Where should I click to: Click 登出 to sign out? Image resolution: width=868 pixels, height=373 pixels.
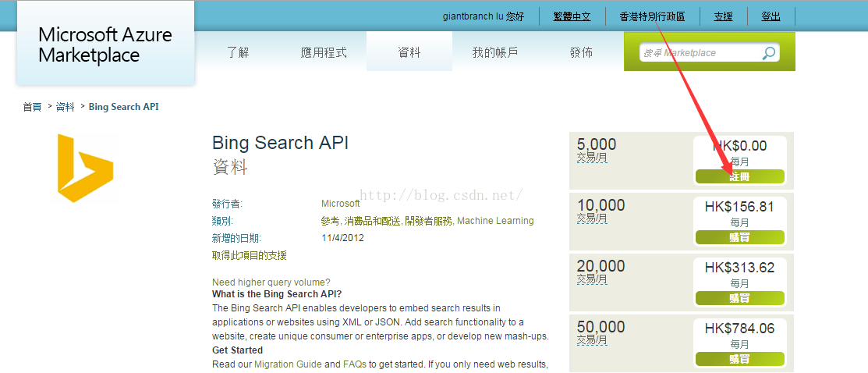tap(771, 16)
